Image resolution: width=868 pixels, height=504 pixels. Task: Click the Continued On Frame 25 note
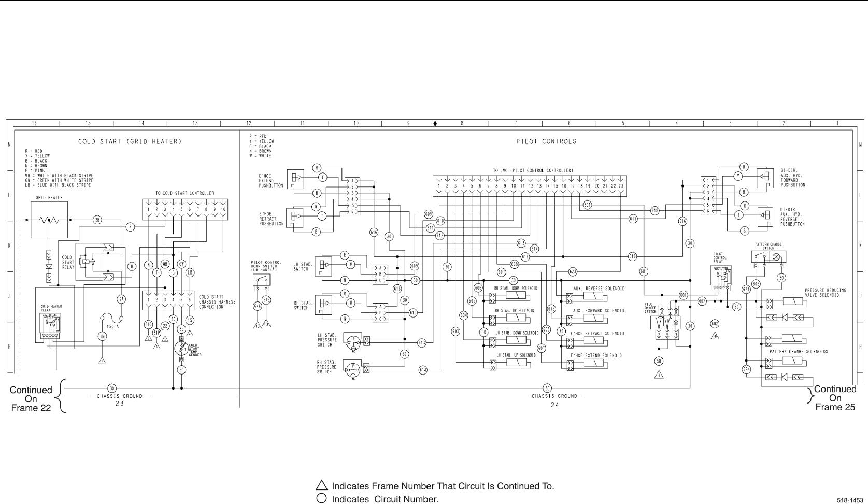[x=835, y=398]
